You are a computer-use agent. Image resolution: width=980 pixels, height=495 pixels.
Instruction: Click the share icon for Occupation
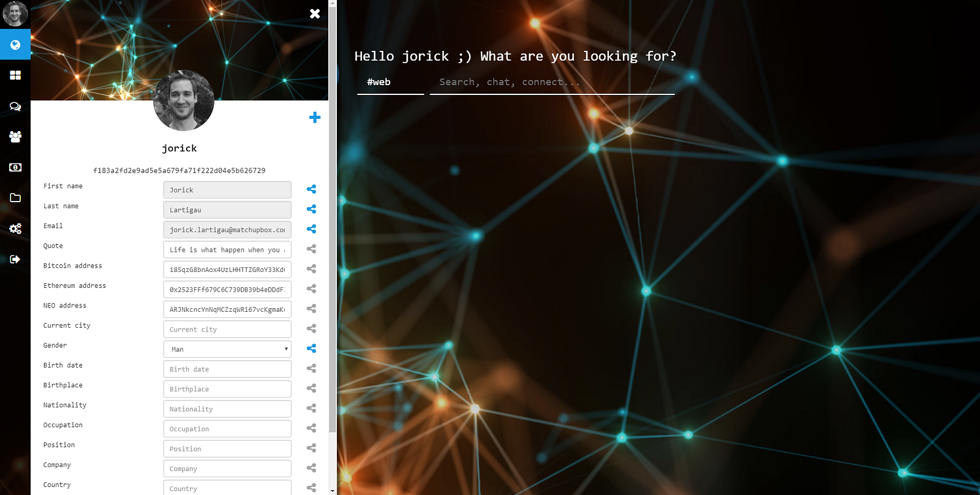coord(311,428)
